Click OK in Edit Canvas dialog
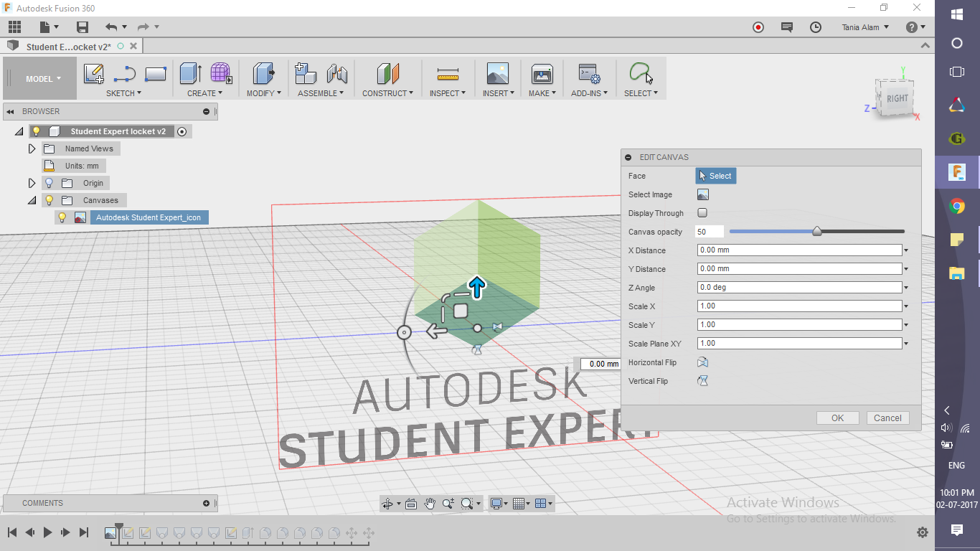The height and width of the screenshot is (551, 980). pos(837,418)
